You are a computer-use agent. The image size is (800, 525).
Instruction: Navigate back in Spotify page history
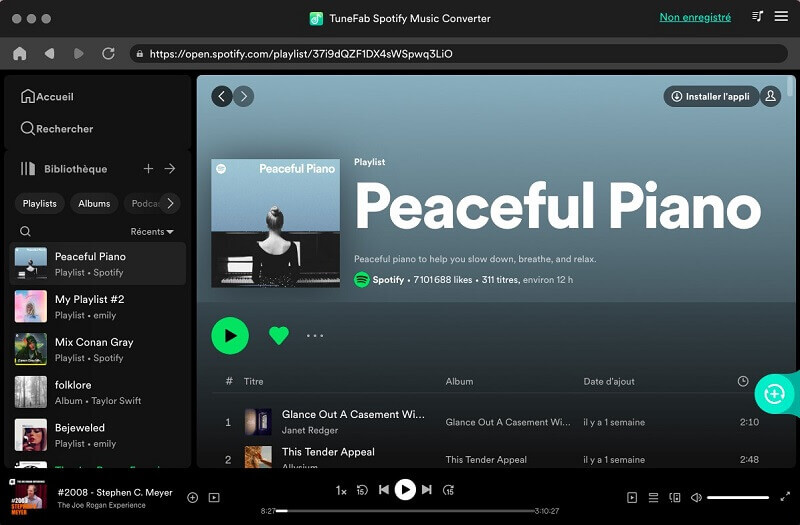tap(222, 96)
